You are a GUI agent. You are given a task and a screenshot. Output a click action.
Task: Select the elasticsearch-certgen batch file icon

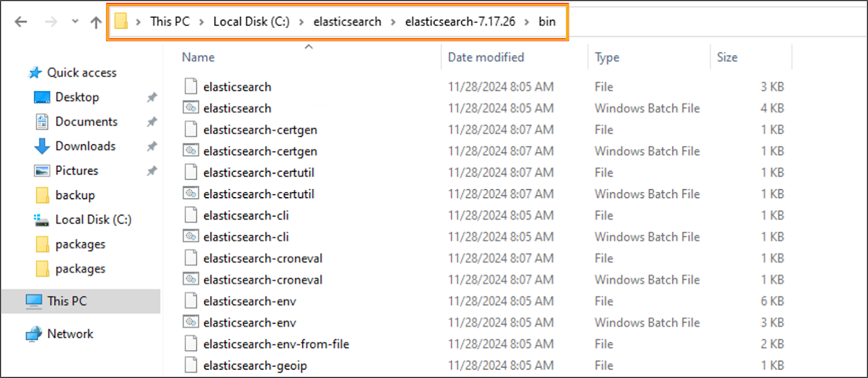(x=190, y=151)
